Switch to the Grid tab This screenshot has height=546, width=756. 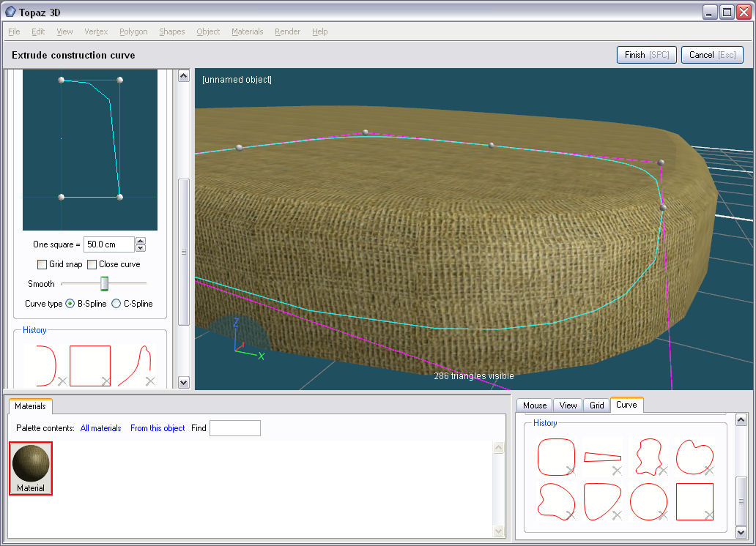pyautogui.click(x=597, y=405)
